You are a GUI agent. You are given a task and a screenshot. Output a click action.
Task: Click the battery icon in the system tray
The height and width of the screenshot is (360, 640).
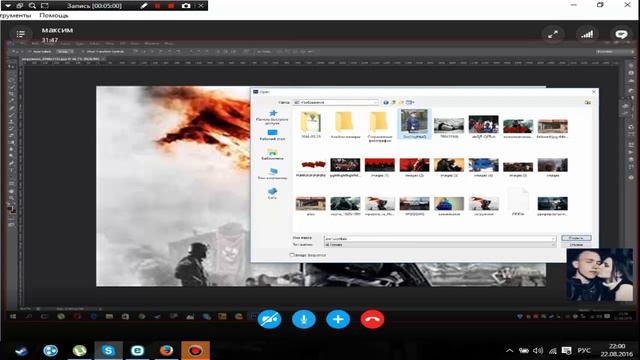[x=524, y=351]
